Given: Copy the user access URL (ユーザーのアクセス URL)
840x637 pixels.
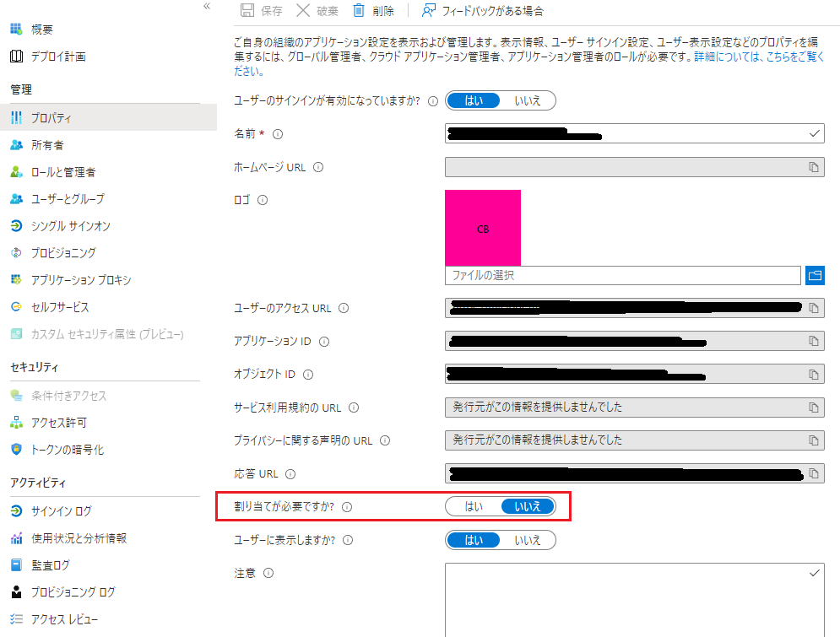Looking at the screenshot, I should tap(814, 309).
